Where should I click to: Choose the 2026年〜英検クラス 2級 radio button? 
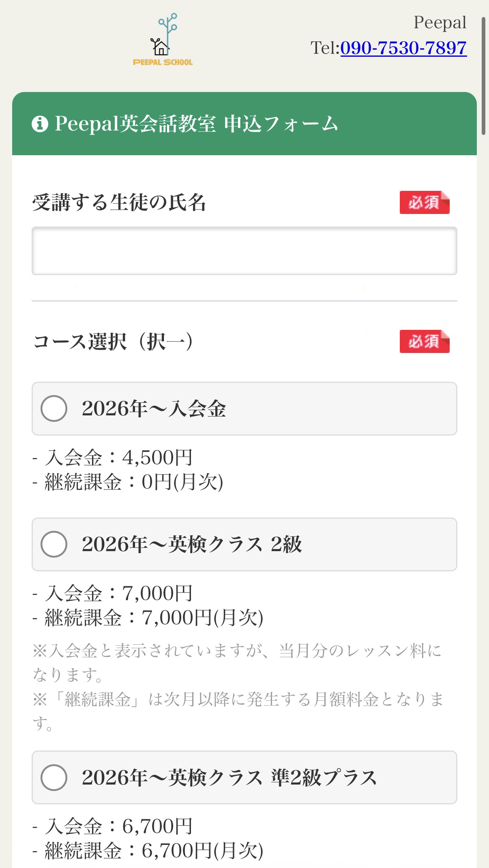click(54, 544)
